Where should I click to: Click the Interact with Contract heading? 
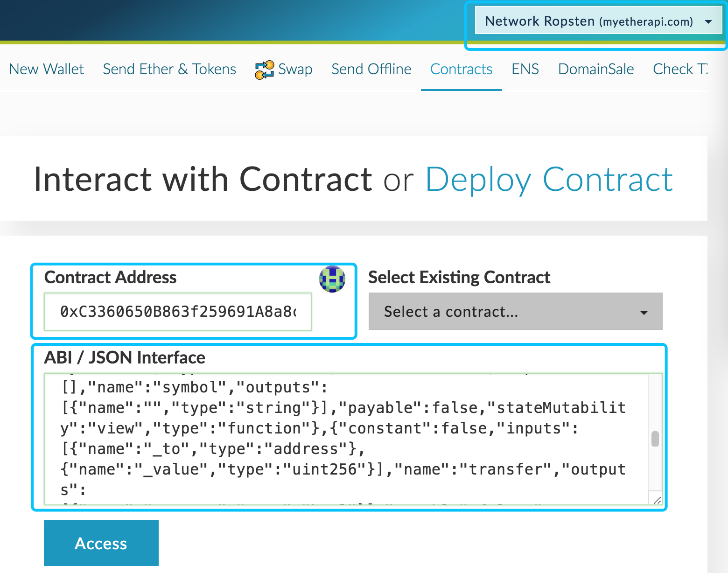pos(203,180)
